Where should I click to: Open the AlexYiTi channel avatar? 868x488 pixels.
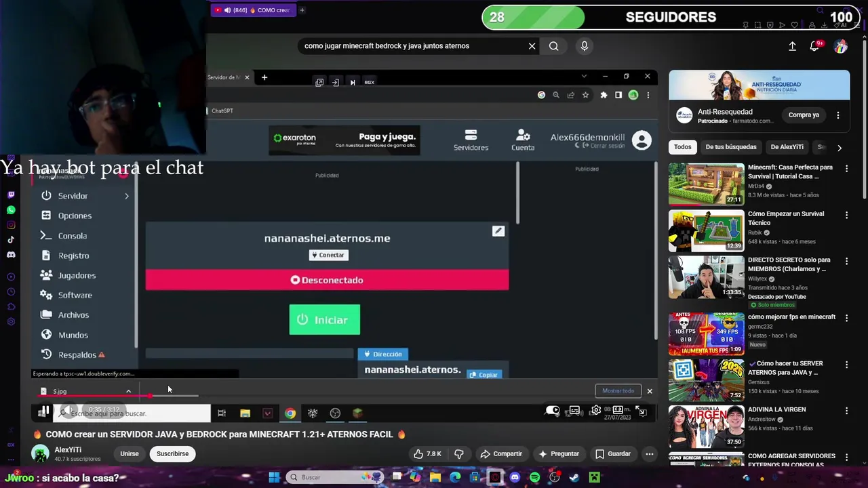tap(41, 453)
